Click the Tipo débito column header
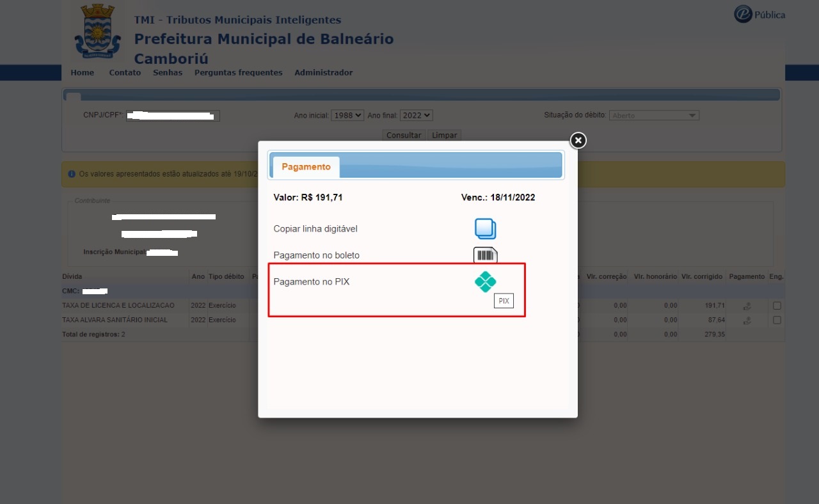This screenshot has height=504, width=819. 227,277
